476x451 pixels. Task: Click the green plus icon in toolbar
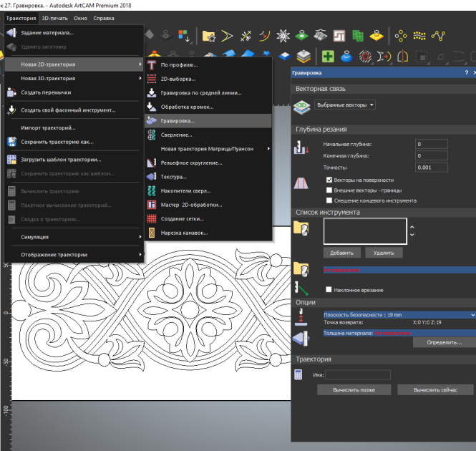(328, 57)
